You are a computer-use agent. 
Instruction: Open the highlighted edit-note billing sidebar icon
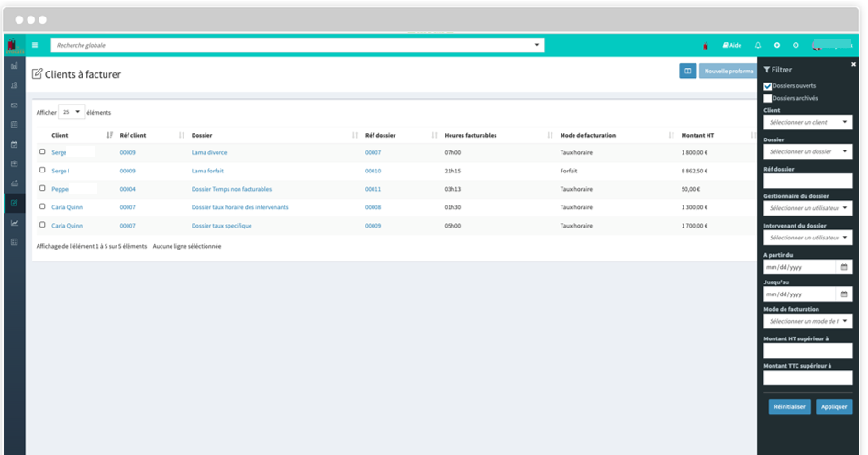(15, 203)
